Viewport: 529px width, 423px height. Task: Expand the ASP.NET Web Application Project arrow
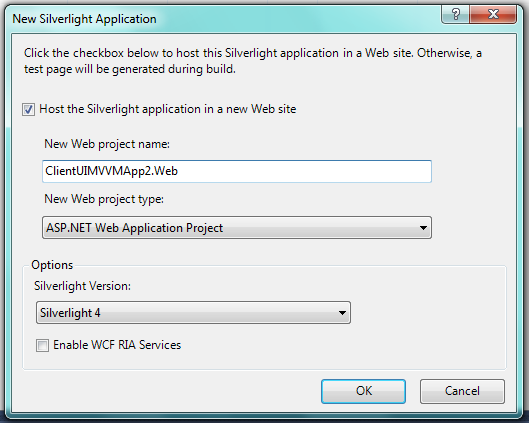(423, 228)
